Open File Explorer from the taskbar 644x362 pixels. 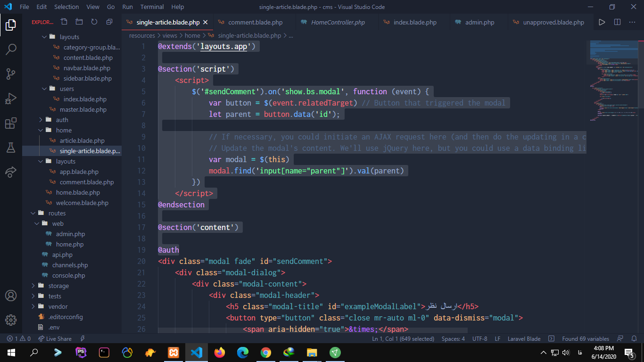coord(312,352)
